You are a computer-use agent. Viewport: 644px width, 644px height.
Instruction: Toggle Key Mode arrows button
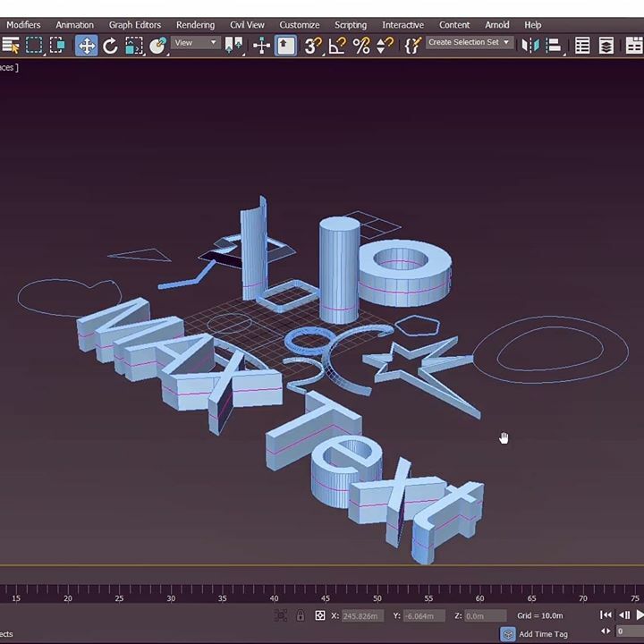[606, 631]
